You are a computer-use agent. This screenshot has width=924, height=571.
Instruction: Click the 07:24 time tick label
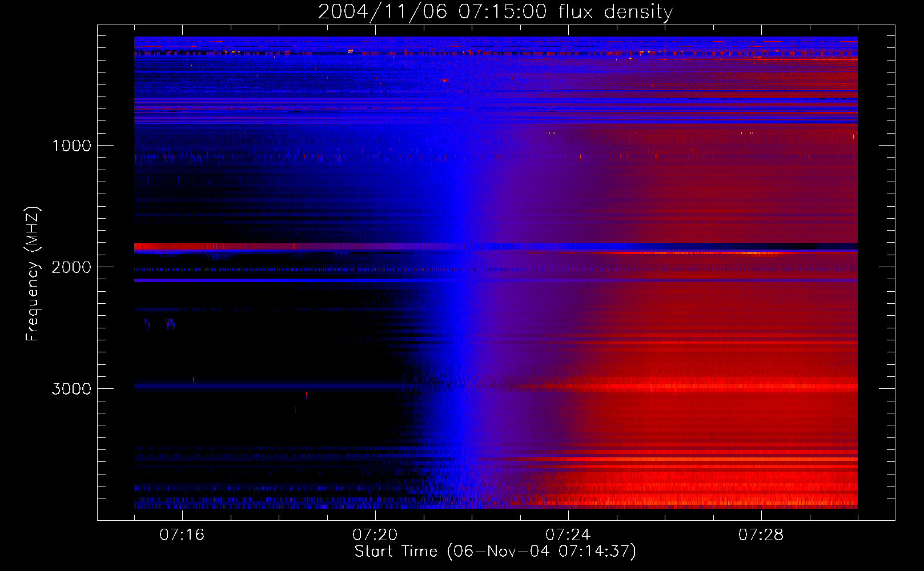click(568, 535)
